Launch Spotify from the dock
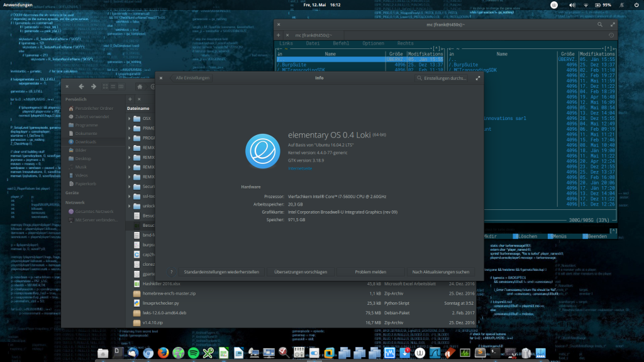This screenshot has width=644, height=362. (193, 353)
